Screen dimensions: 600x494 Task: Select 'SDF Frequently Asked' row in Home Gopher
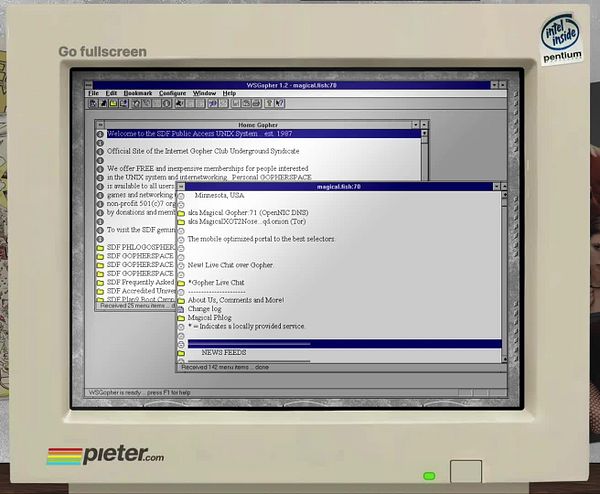tap(140, 282)
